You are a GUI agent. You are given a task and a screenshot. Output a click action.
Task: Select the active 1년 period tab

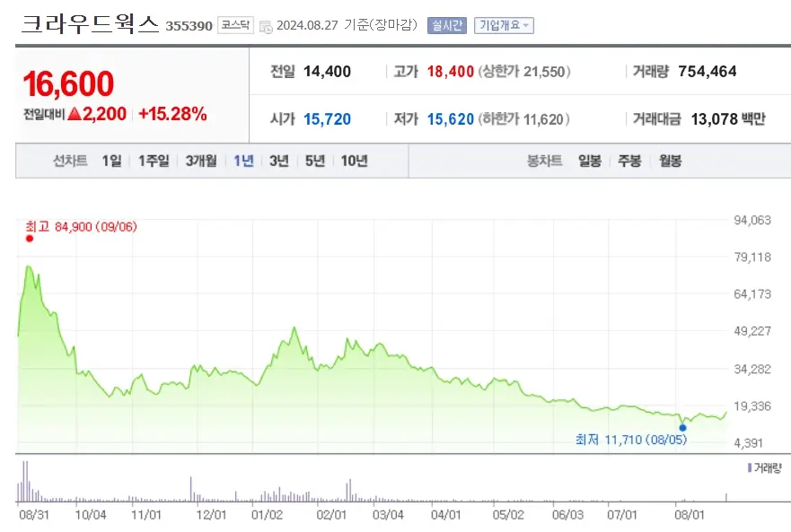coord(241,161)
